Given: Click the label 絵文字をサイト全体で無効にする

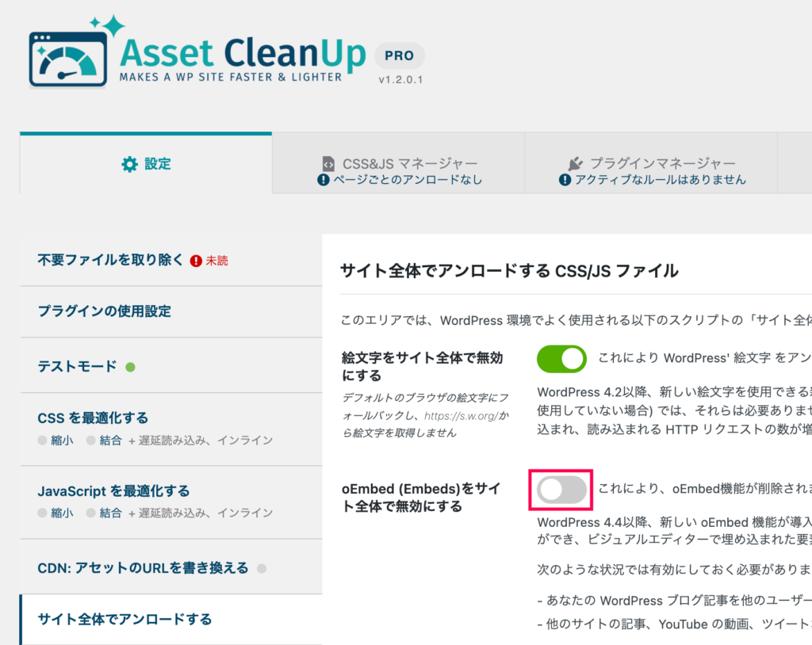Looking at the screenshot, I should 422,367.
